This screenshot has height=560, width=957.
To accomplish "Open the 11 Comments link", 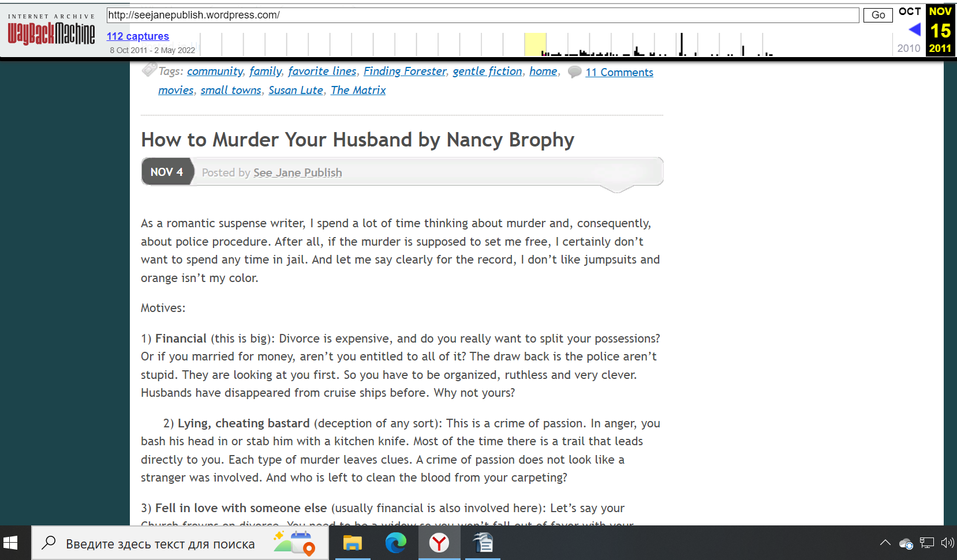I will point(619,73).
